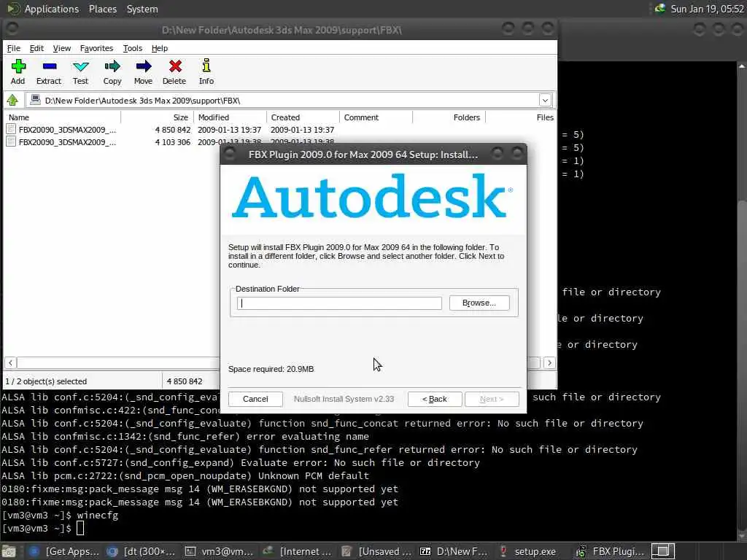The height and width of the screenshot is (560, 747).
Task: Click the left arrow of horizontal scrollbar
Action: tap(10, 363)
